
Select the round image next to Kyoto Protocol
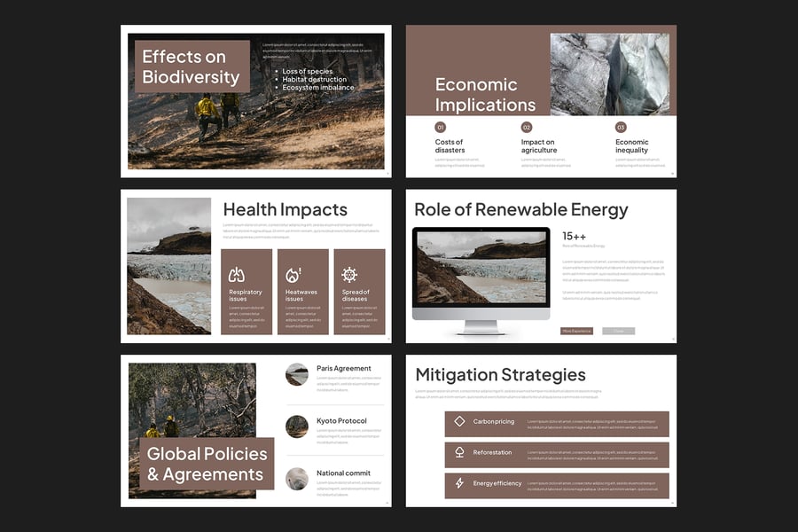pos(297,426)
